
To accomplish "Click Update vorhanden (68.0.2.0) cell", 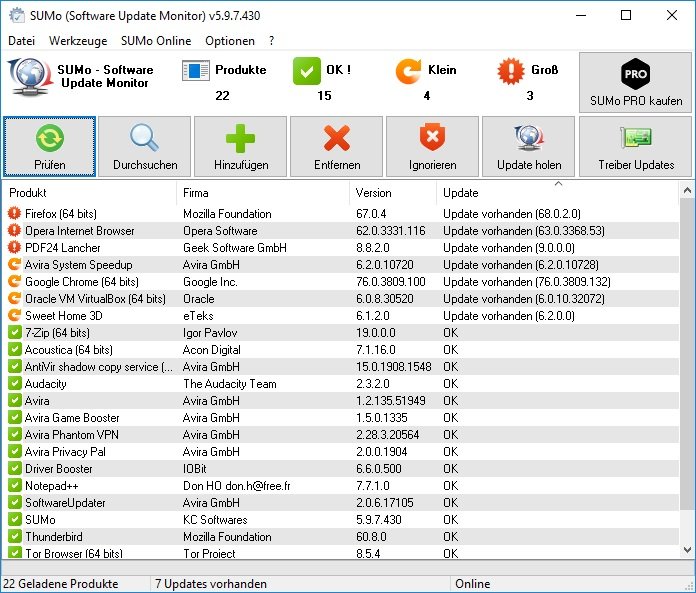I will pyautogui.click(x=512, y=214).
